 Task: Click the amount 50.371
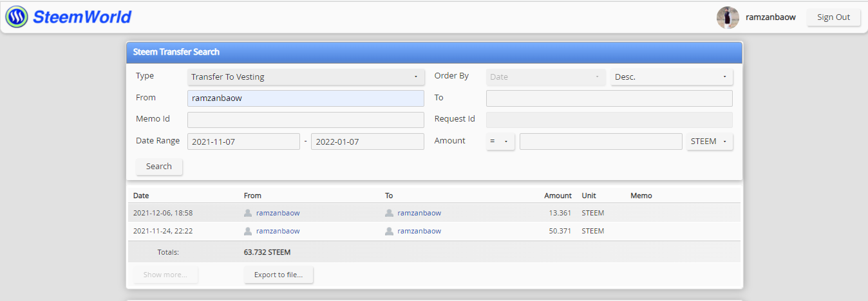(x=560, y=231)
